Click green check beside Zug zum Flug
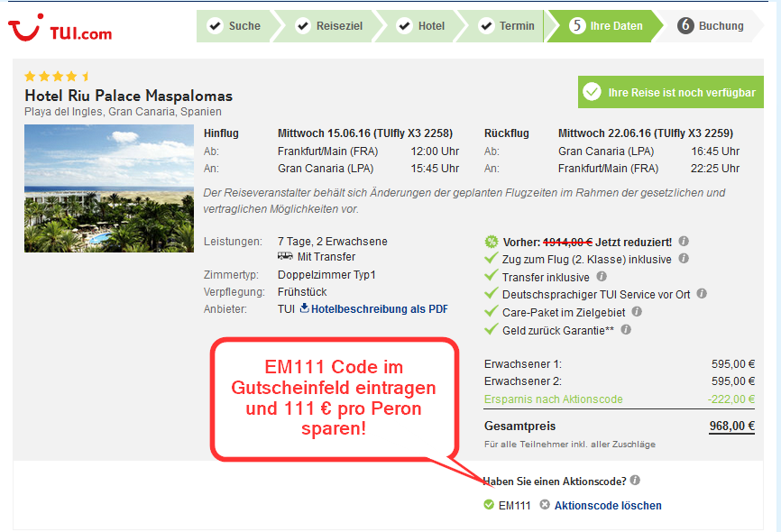Image resolution: width=781 pixels, height=532 pixels. [x=492, y=258]
